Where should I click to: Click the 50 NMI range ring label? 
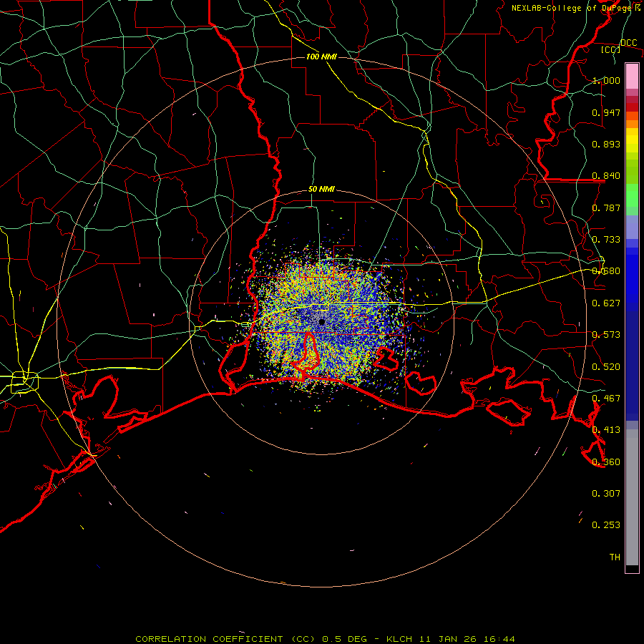click(321, 190)
